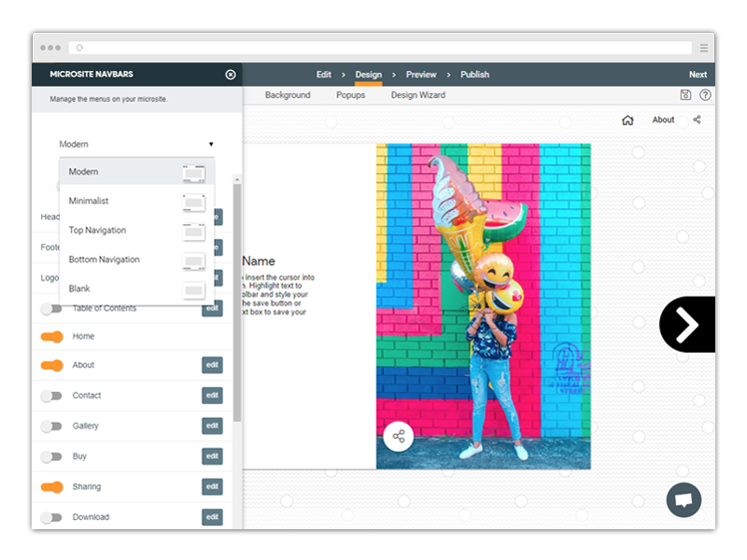Open the help question mark icon
The width and height of the screenshot is (747, 560).
coord(705,95)
